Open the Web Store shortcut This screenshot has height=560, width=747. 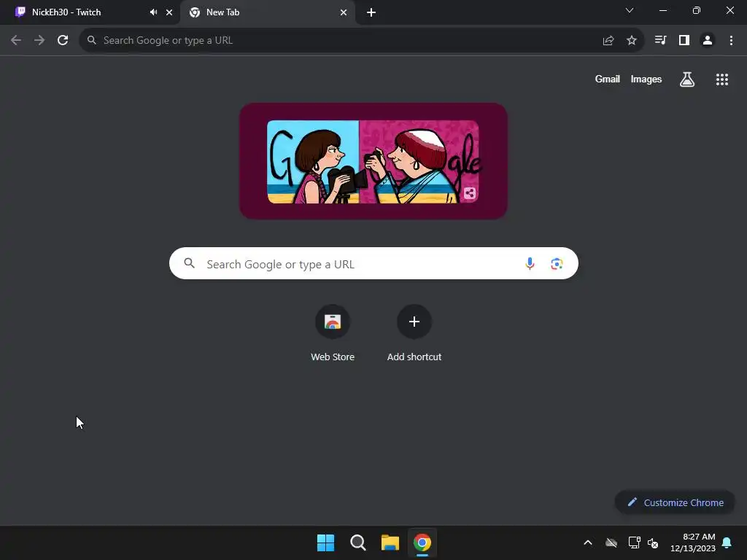point(333,333)
